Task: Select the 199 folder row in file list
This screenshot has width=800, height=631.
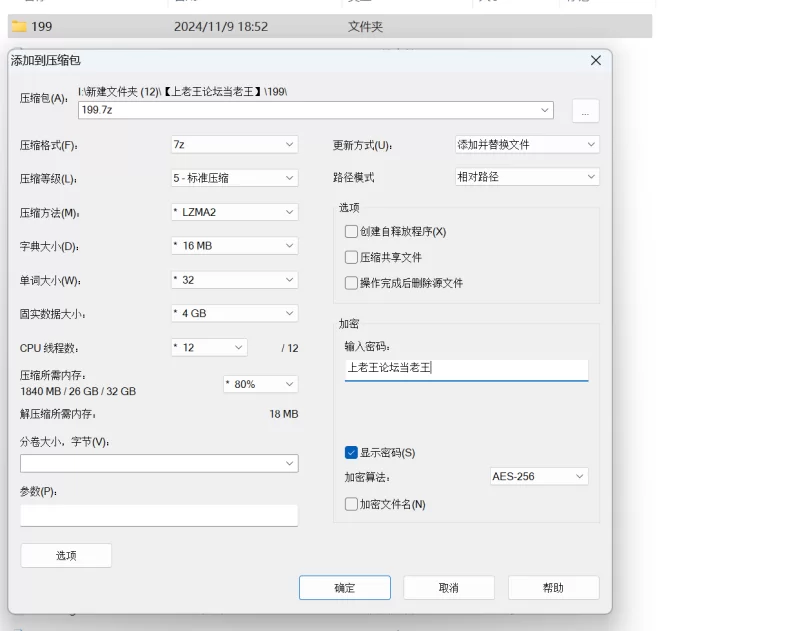Action: pyautogui.click(x=330, y=26)
